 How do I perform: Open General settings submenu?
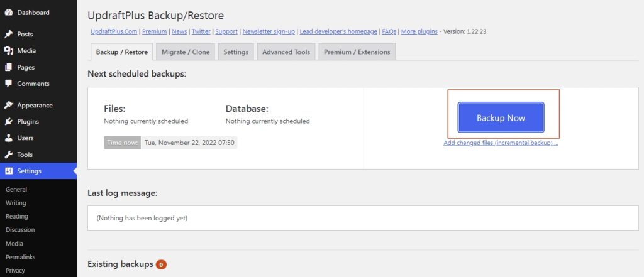[x=16, y=189]
